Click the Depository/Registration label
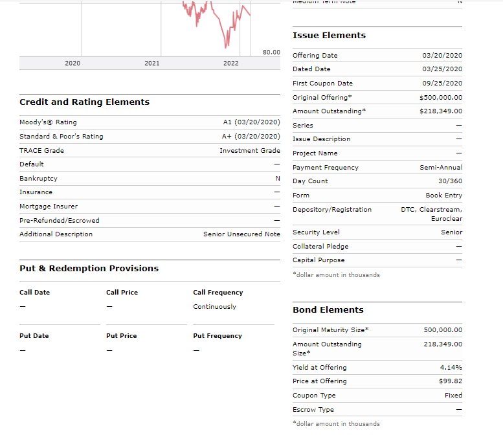 coord(332,210)
